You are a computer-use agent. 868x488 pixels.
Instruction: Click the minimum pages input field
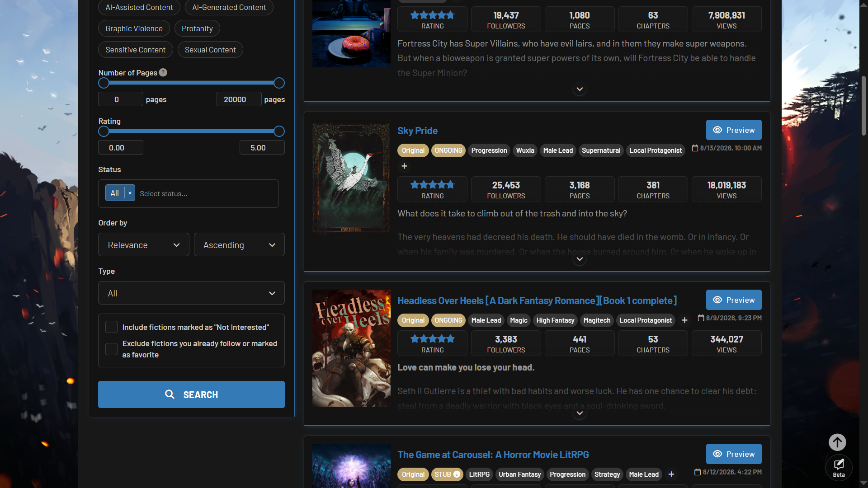pyautogui.click(x=121, y=99)
